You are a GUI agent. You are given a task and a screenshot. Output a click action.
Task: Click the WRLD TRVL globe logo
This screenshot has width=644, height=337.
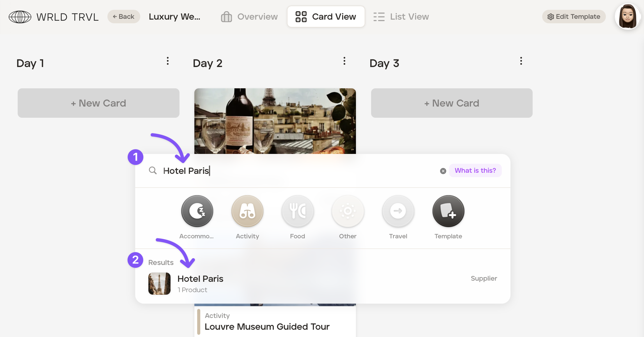20,17
